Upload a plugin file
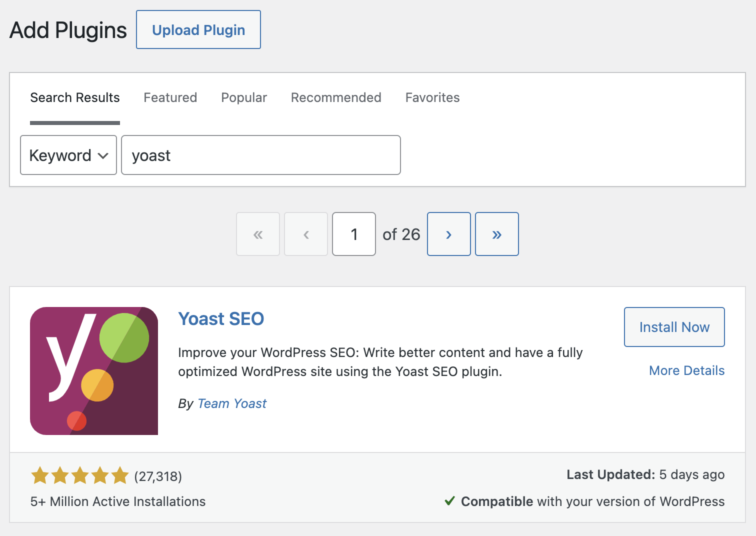Screen dimensions: 756x536 coord(198,29)
